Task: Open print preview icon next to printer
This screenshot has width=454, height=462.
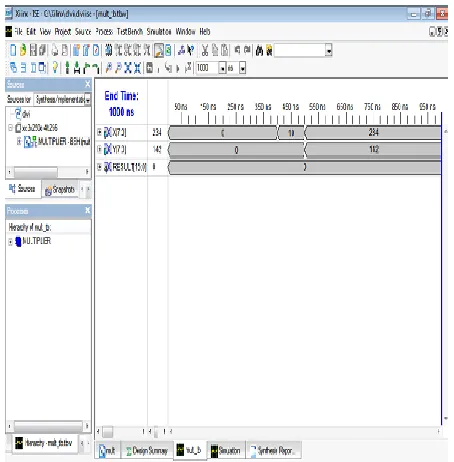Action: point(65,50)
